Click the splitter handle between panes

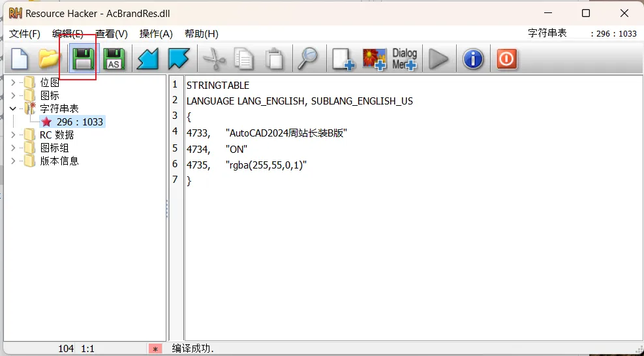coord(167,208)
